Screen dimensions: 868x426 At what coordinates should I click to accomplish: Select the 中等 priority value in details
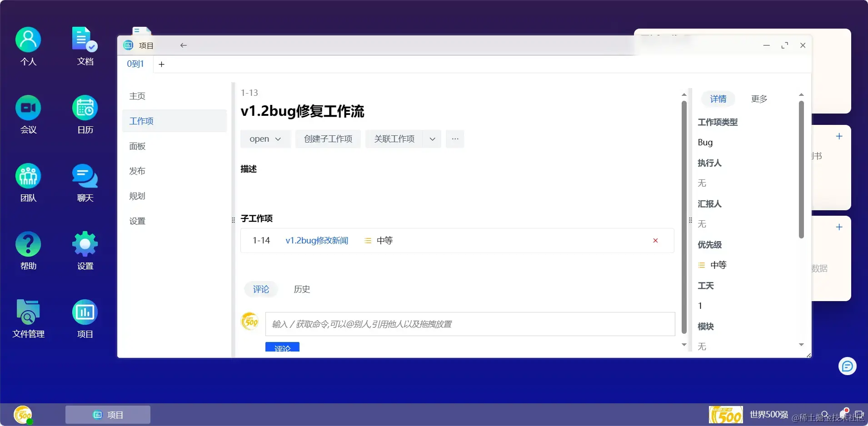[x=712, y=265]
